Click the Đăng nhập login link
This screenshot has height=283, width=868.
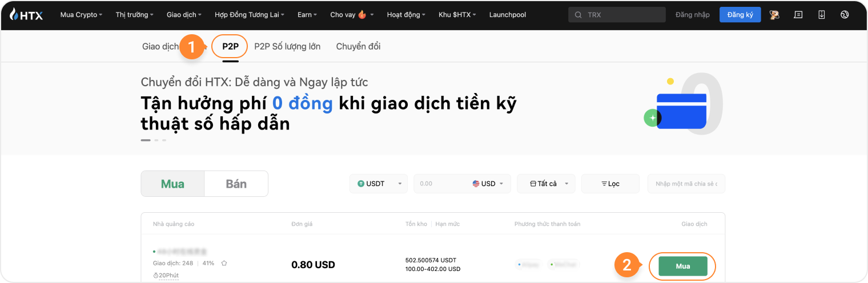(692, 15)
